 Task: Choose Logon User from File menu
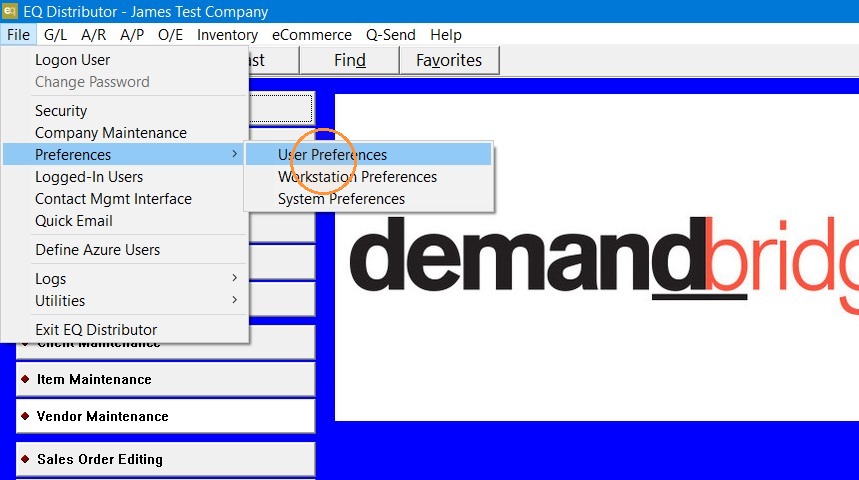[125, 60]
